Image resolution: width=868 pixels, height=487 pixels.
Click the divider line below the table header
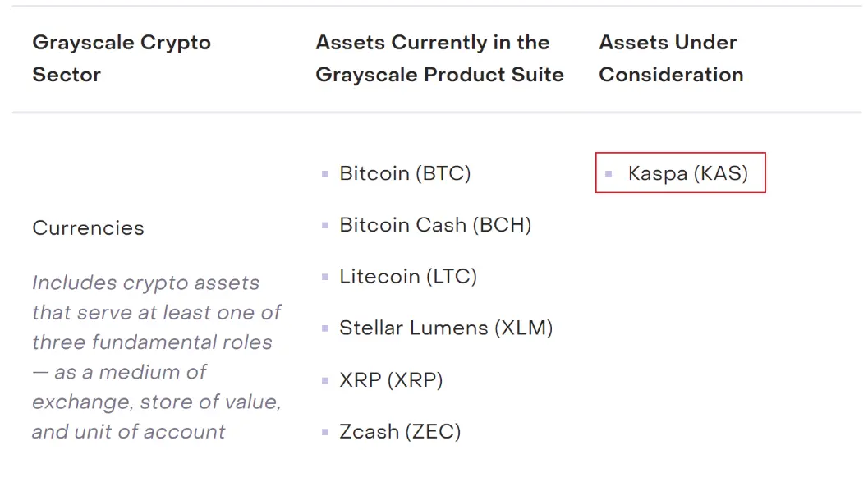click(x=437, y=113)
